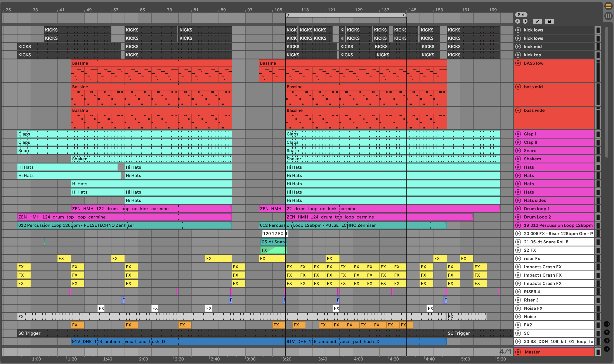
Task: Toggle the Mixer (M) section button
Action: pos(607,340)
